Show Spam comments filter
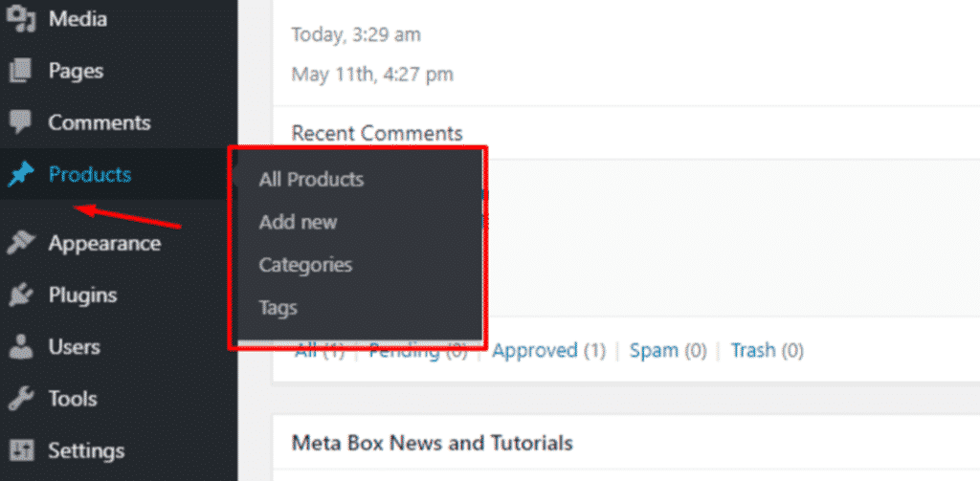Image resolution: width=980 pixels, height=481 pixels. pyautogui.click(x=654, y=350)
